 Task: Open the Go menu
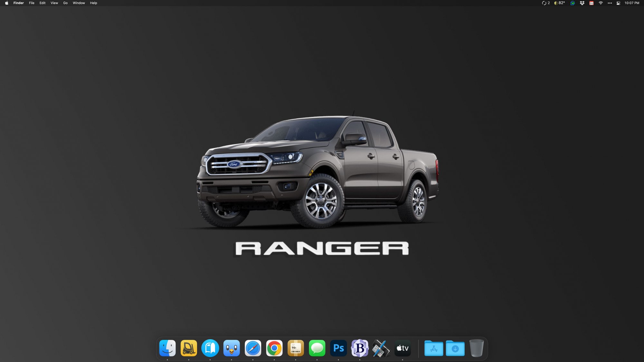point(65,3)
